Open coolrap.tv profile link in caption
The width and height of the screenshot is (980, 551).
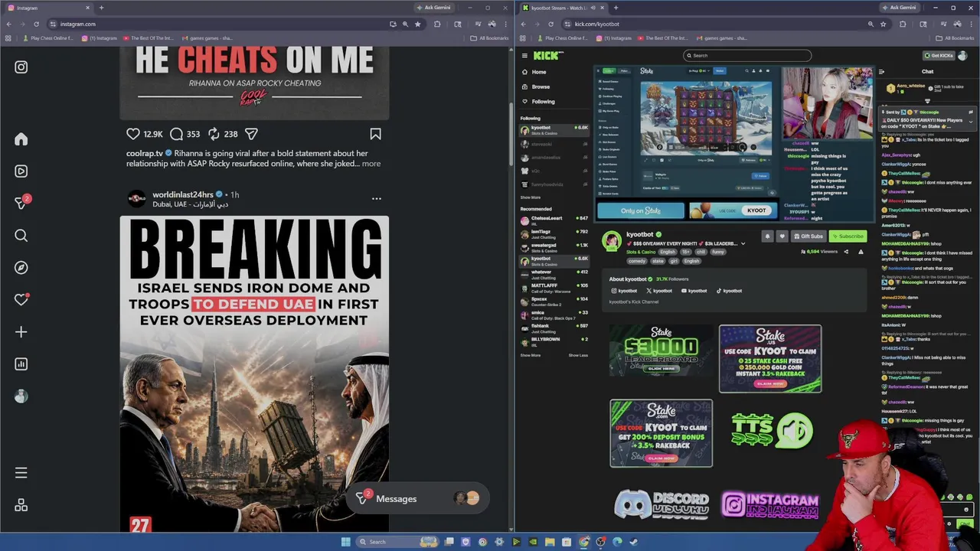point(145,154)
